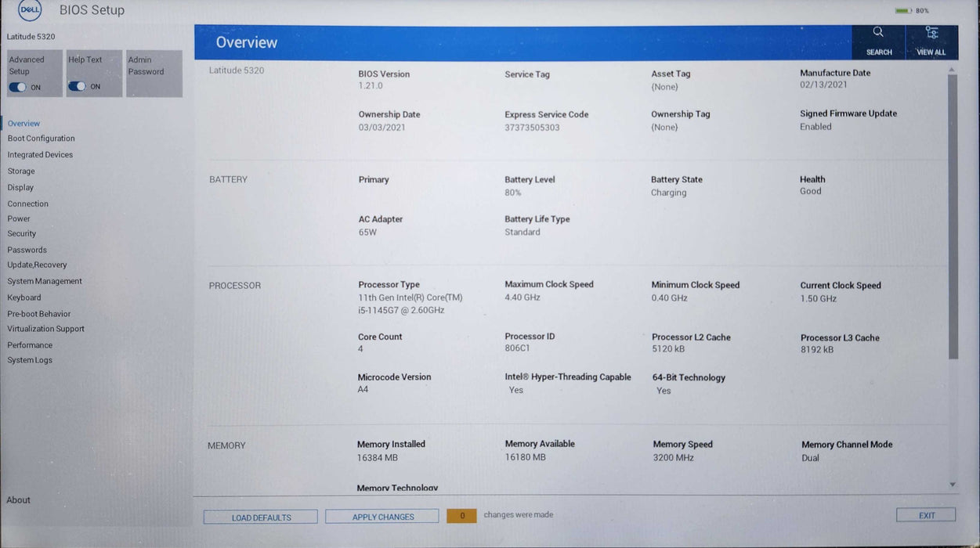Click the PROCESSOR section label
The height and width of the screenshot is (548, 980).
pyautogui.click(x=235, y=286)
